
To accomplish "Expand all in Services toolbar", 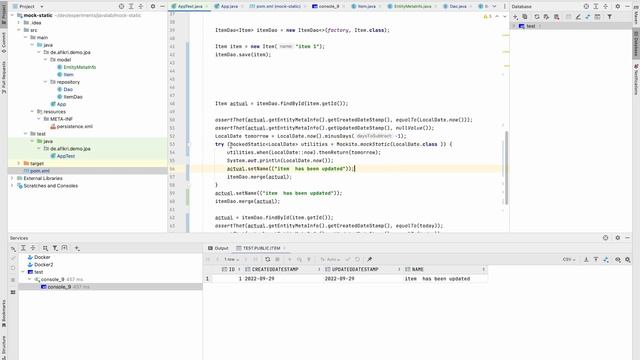I will [23, 248].
